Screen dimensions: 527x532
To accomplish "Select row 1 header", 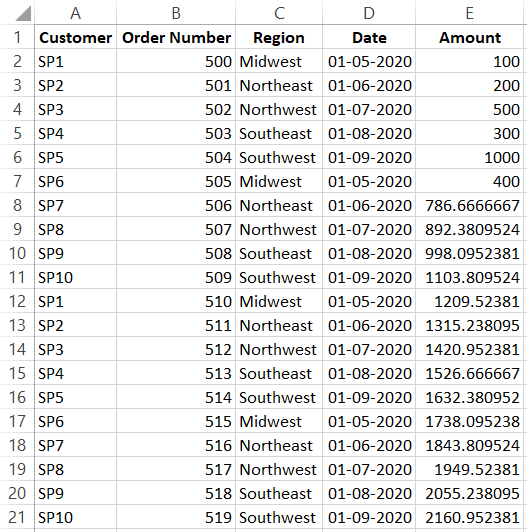I will (x=17, y=37).
